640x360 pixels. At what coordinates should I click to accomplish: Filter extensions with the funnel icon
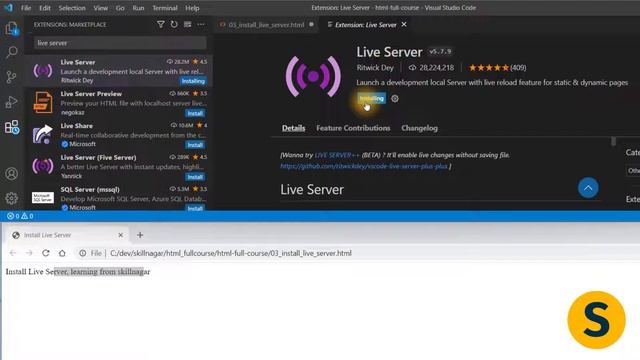pos(161,24)
